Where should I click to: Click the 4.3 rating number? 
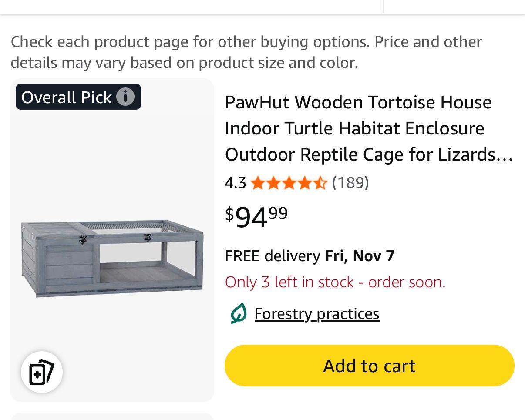[x=235, y=183]
